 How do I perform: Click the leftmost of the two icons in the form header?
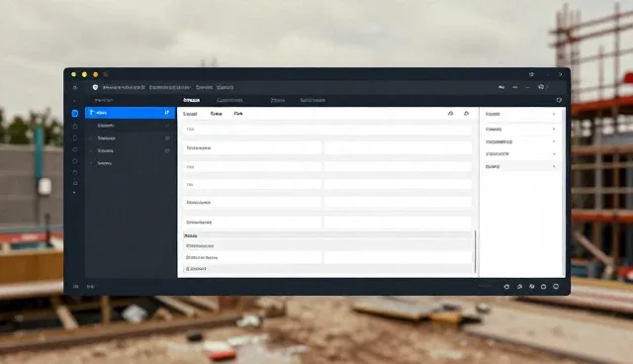(x=451, y=114)
